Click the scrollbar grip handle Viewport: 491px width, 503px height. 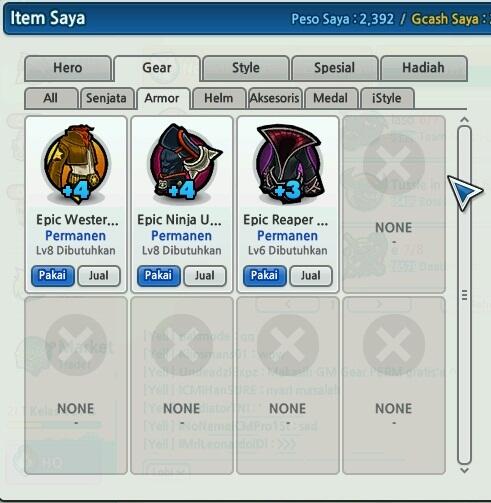(464, 295)
